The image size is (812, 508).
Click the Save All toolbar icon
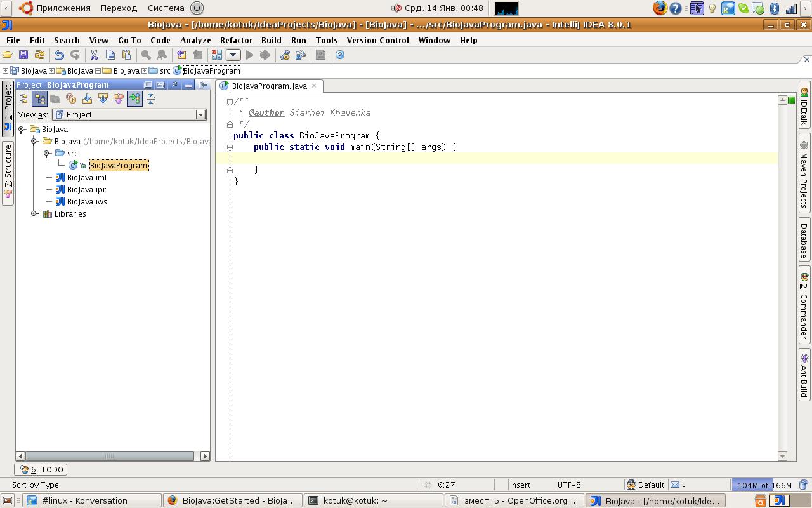pos(23,55)
